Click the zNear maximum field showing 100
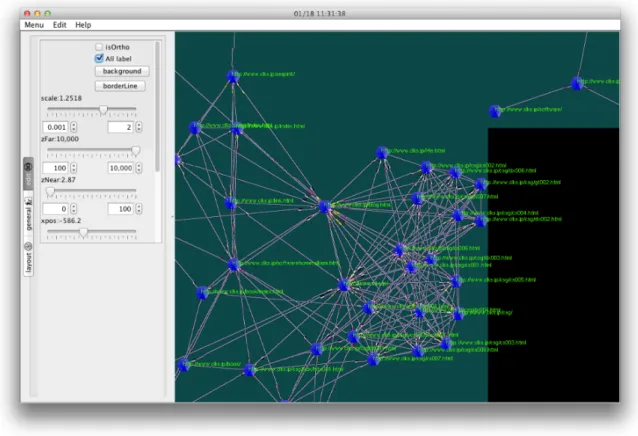Screen dimensions: 638x436 (x=120, y=209)
